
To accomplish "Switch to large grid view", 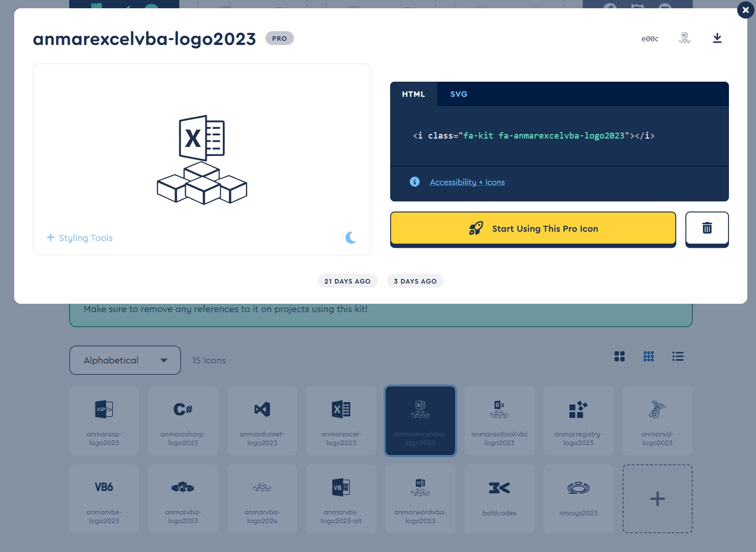I will [619, 357].
